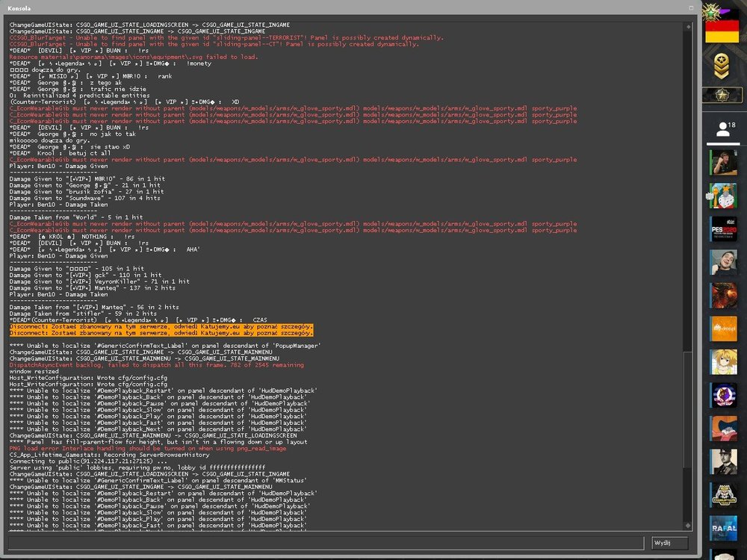
Task: Click the star medal badge panel
Action: tap(722, 96)
